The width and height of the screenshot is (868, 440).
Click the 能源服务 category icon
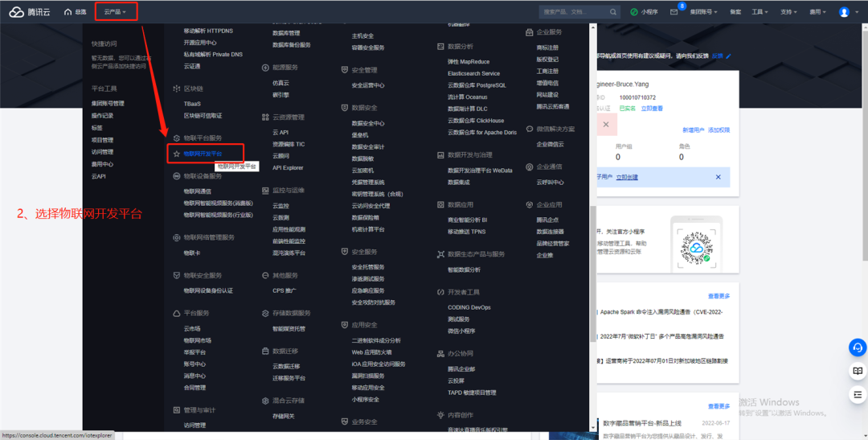point(265,68)
